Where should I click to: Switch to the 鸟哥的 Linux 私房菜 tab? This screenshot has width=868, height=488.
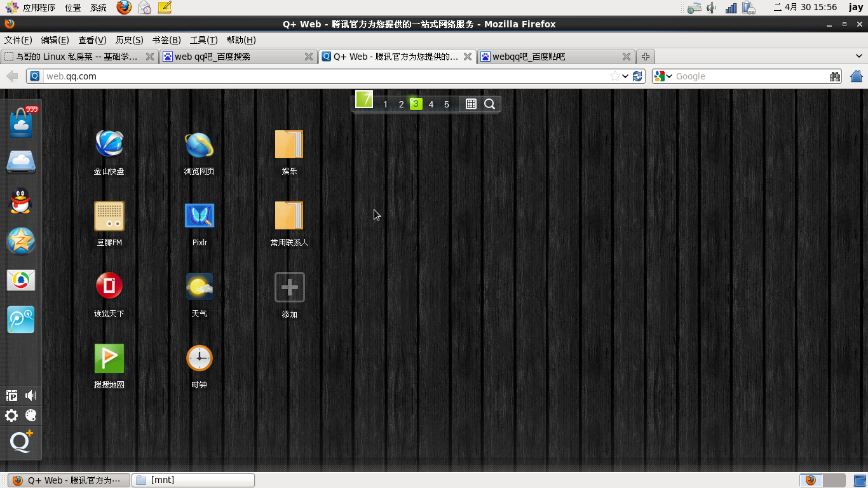79,57
